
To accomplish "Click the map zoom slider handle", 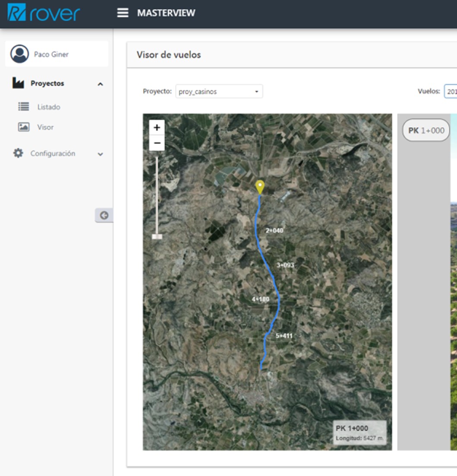I will click(157, 236).
